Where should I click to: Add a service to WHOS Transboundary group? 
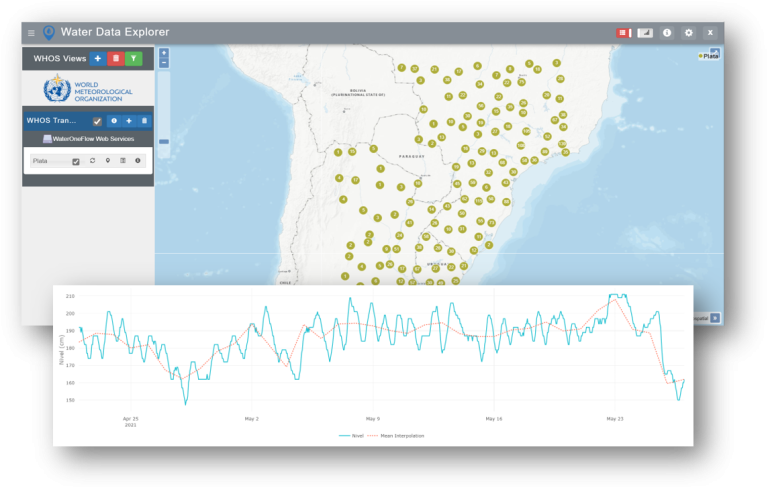click(x=128, y=121)
